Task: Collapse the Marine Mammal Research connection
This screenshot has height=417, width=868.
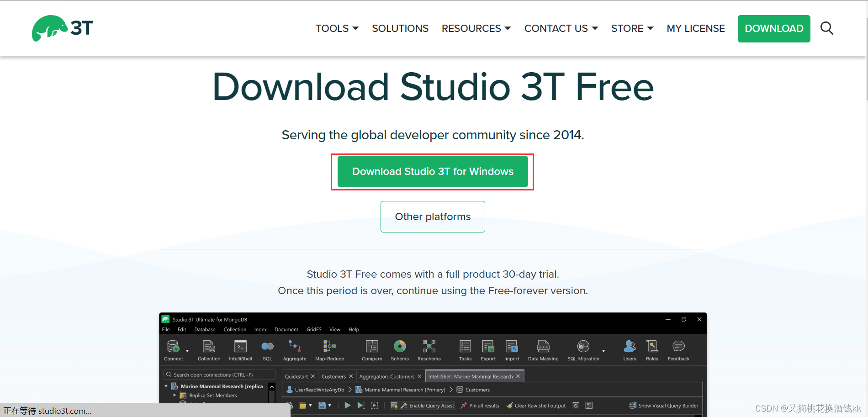Action: coord(166,386)
